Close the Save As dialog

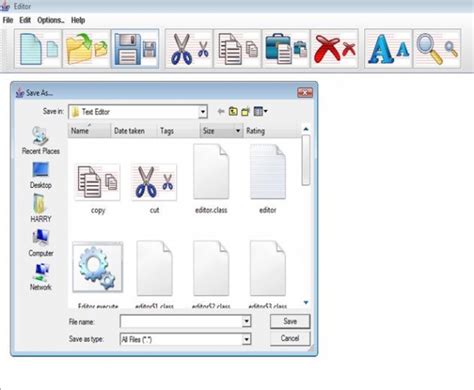[305, 93]
